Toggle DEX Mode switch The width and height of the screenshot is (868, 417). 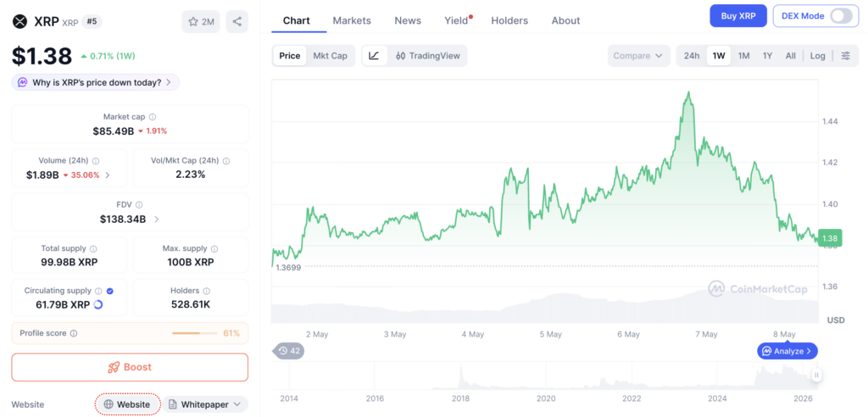[x=841, y=16]
